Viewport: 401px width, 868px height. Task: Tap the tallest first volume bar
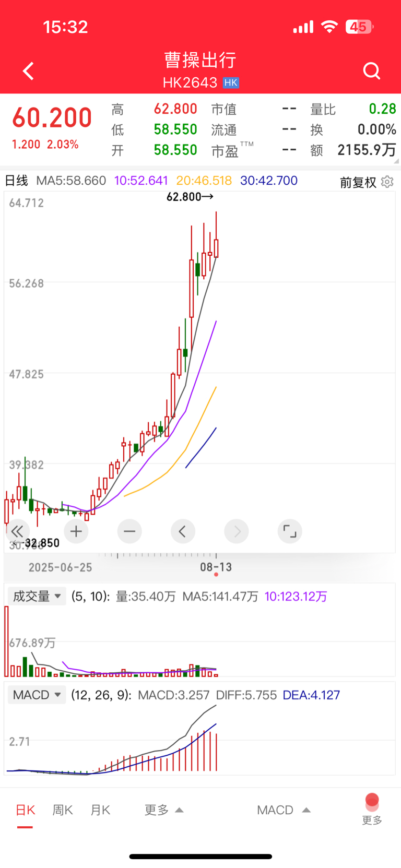coord(7,641)
